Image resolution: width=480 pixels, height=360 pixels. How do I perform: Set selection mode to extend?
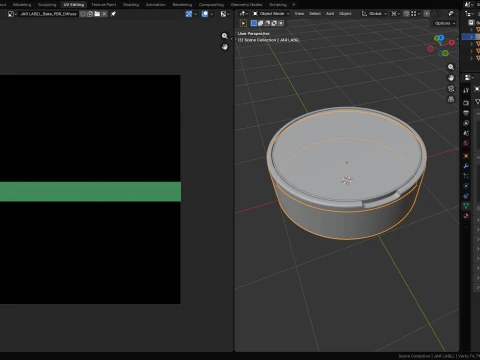pyautogui.click(x=260, y=23)
